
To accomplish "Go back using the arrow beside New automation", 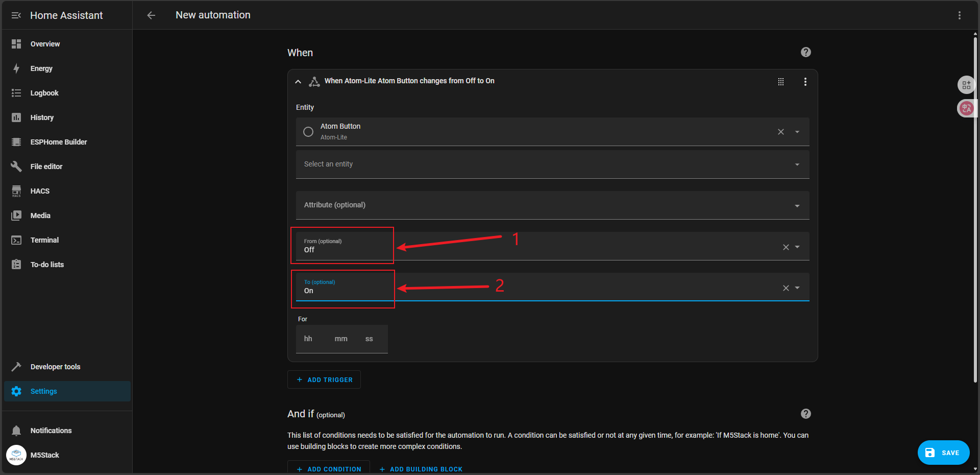I will click(151, 15).
